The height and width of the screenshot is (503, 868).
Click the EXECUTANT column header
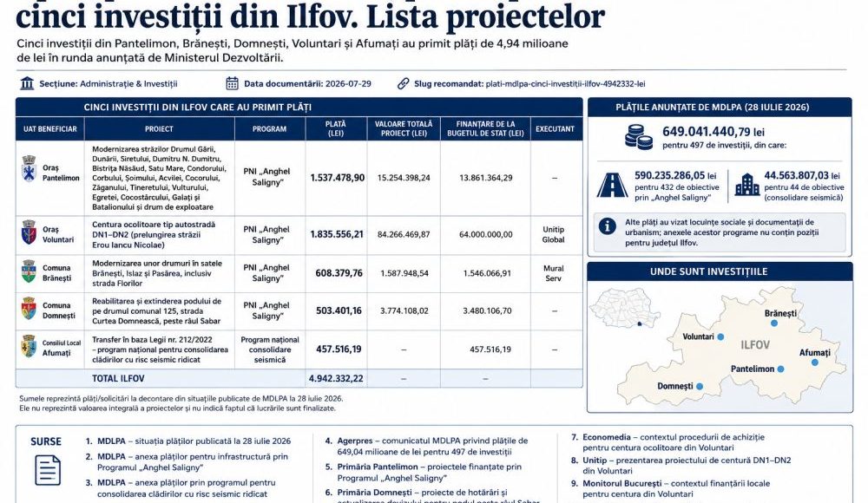tap(556, 129)
